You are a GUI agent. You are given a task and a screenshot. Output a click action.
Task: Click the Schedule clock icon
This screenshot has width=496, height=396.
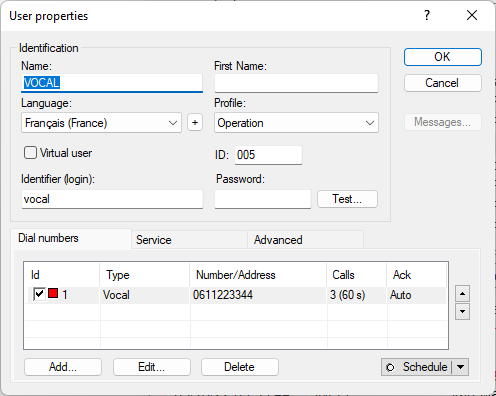pyautogui.click(x=390, y=367)
